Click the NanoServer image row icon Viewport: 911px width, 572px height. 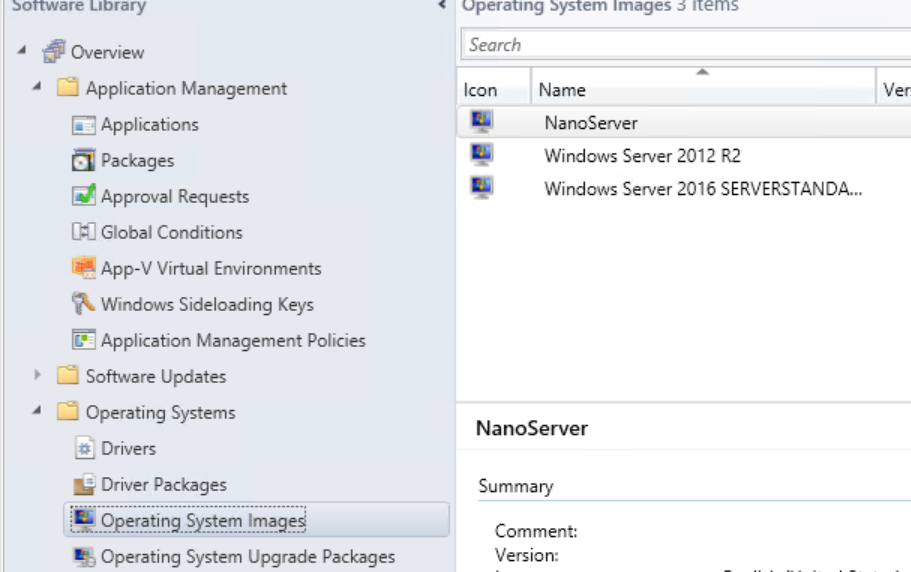click(482, 121)
